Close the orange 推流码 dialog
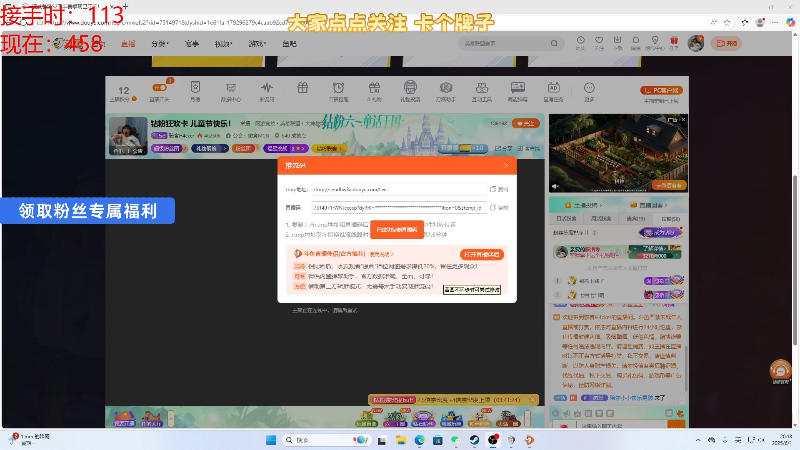The width and height of the screenshot is (800, 450). tap(506, 165)
